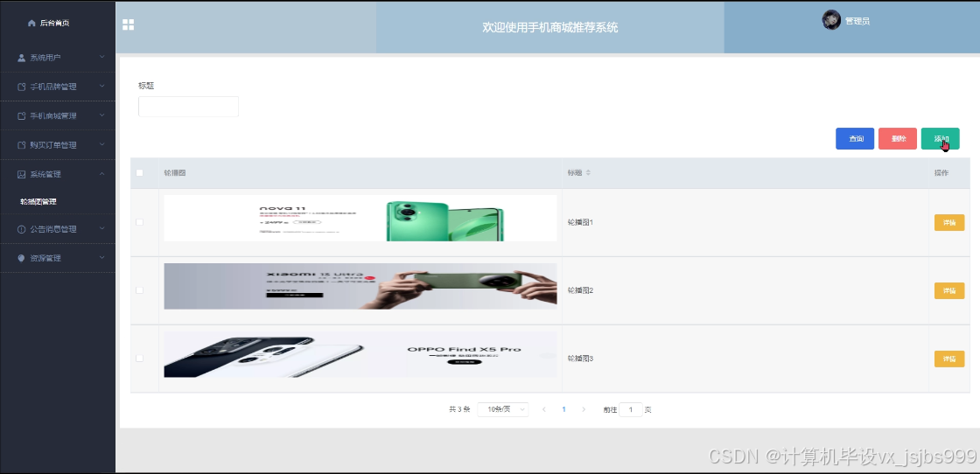Image resolution: width=980 pixels, height=474 pixels.
Task: Click the info icon beside 公告消息管理
Action: [21, 229]
